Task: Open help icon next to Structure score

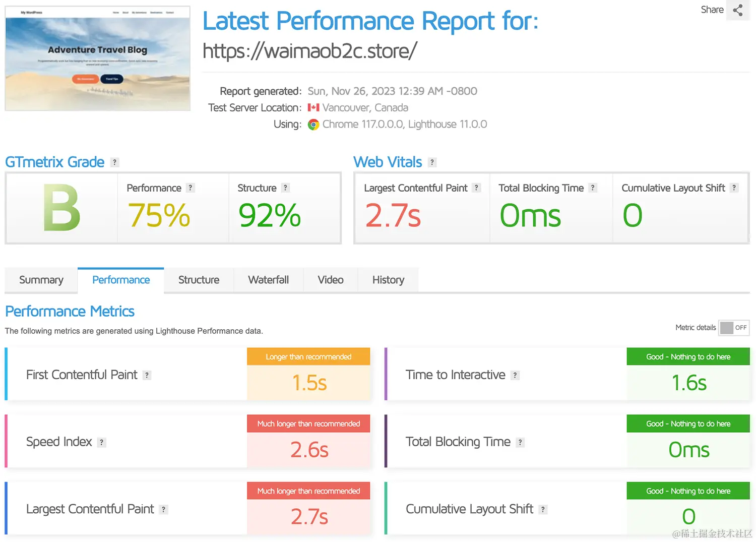Action: [x=285, y=188]
